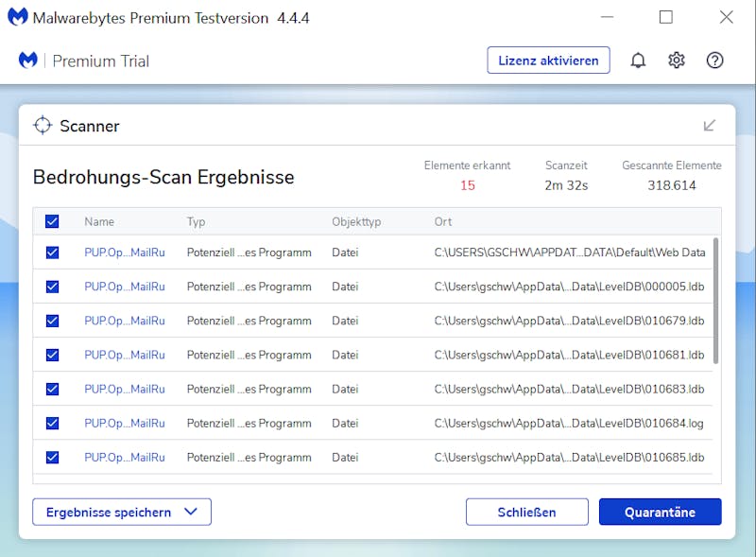756x557 pixels.
Task: Sort results by the Objekttyp column header
Action: pos(356,222)
